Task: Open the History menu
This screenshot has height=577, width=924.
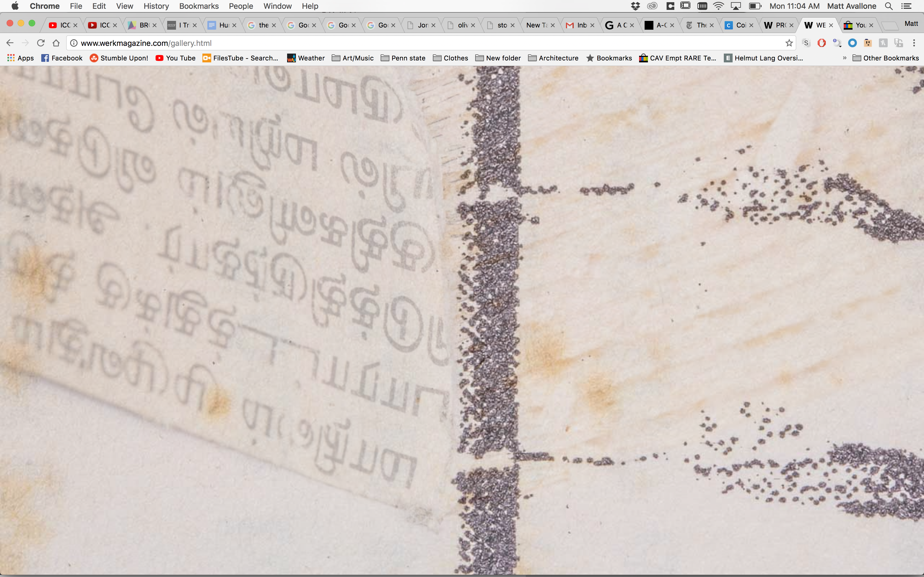Action: (156, 6)
